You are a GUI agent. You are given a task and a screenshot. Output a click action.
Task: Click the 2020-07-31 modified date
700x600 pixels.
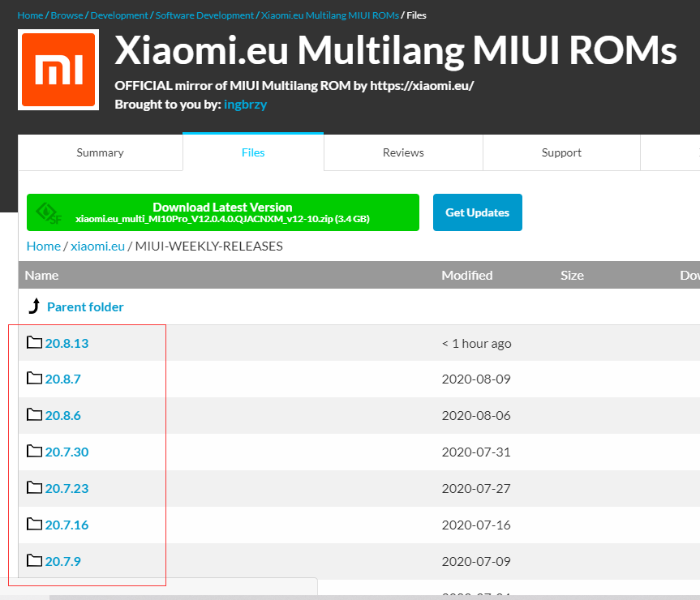pyautogui.click(x=476, y=452)
